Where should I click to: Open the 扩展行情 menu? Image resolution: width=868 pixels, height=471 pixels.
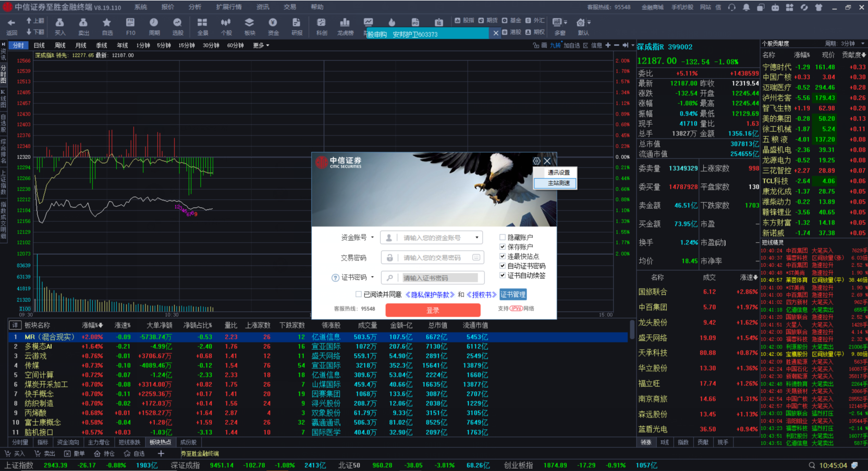229,7
